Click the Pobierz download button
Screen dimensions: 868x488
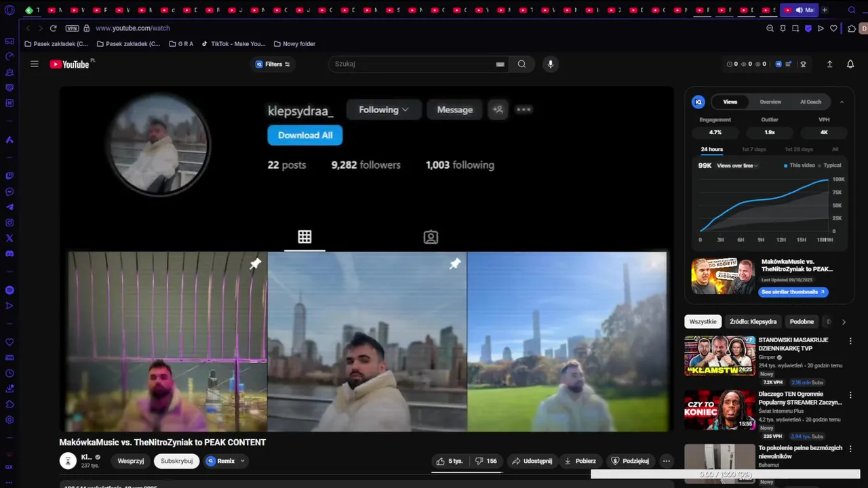click(580, 461)
